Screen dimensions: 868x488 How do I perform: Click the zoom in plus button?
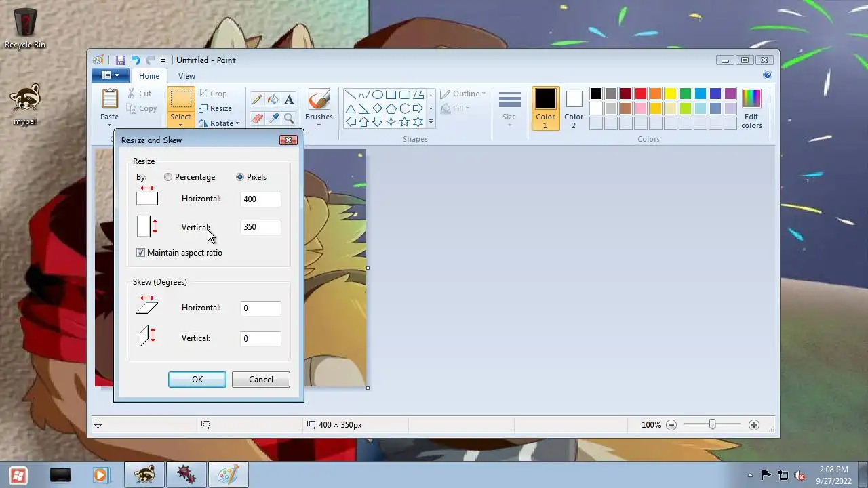(753, 425)
